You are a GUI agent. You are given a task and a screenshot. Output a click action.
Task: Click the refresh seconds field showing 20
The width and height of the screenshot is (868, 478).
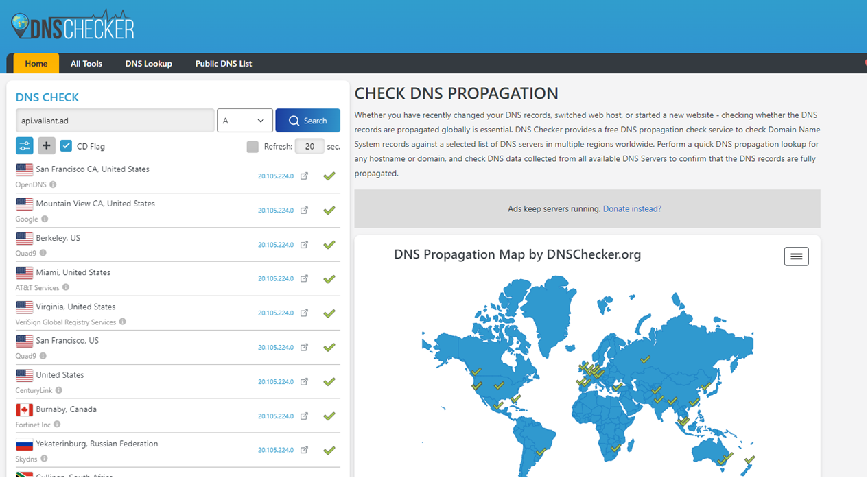[309, 146]
